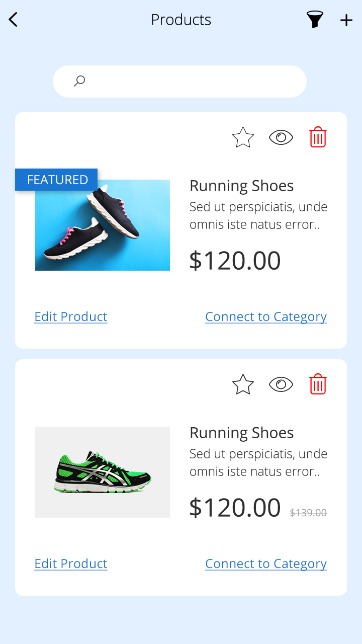Delete the featured Running Shoes product
The image size is (362, 644).
pos(318,137)
